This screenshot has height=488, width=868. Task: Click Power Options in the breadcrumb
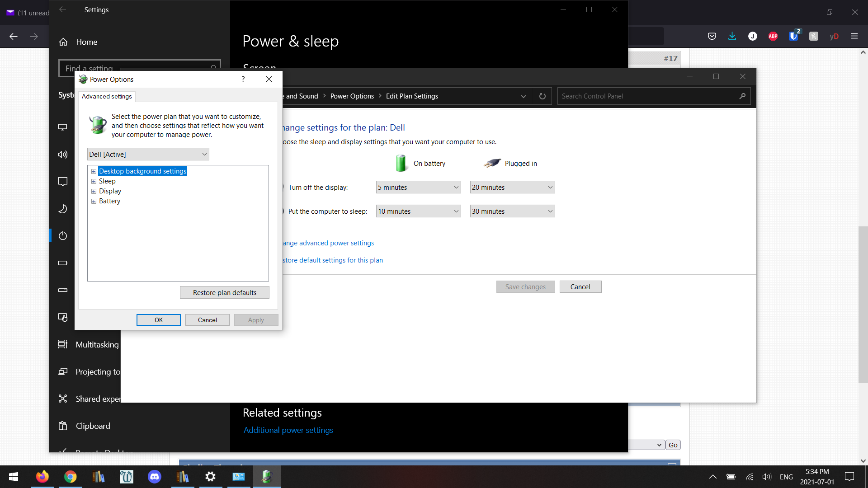pos(352,96)
